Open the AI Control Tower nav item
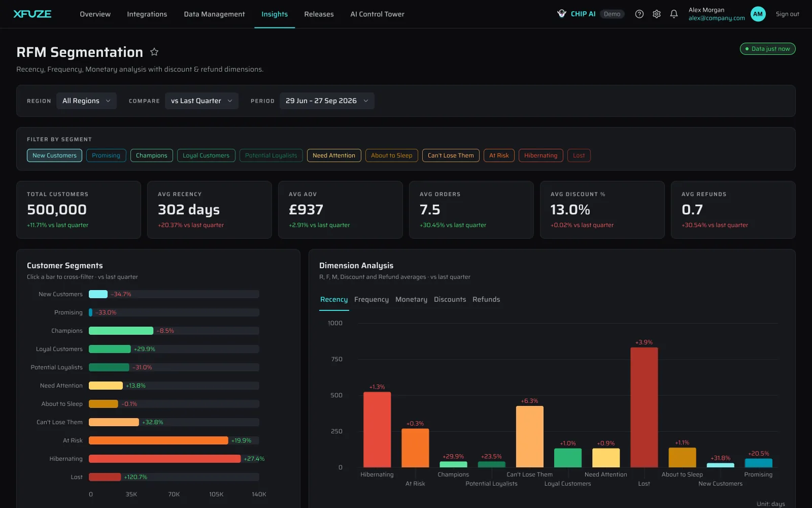Viewport: 812px width, 508px height. 377,14
